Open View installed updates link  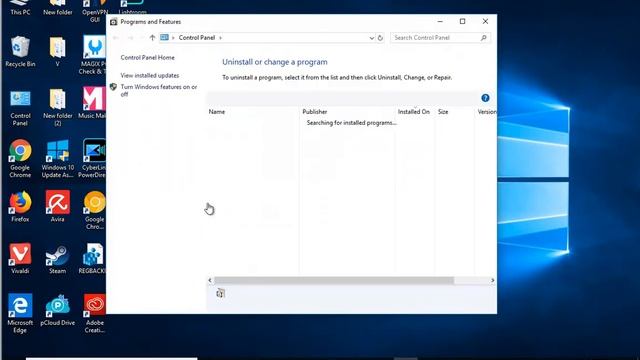[150, 76]
